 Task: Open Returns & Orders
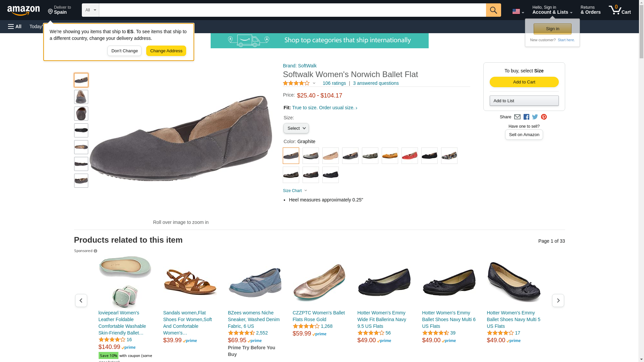[x=590, y=10]
